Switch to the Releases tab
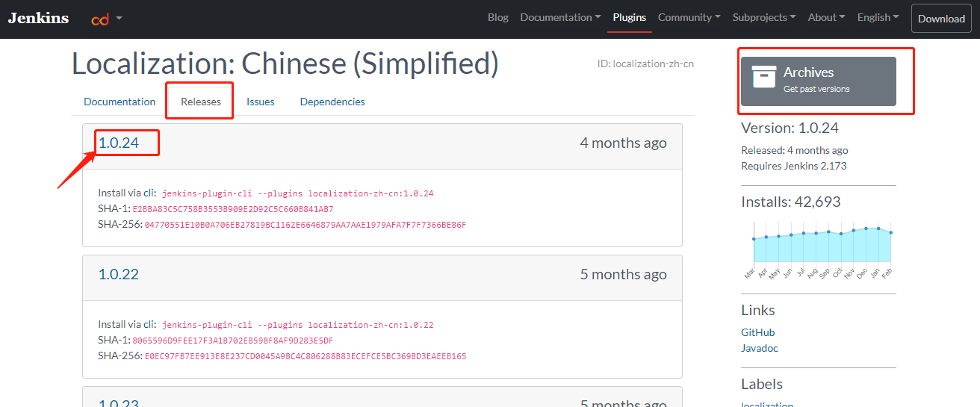Viewport: 980px width, 407px height. tap(201, 102)
